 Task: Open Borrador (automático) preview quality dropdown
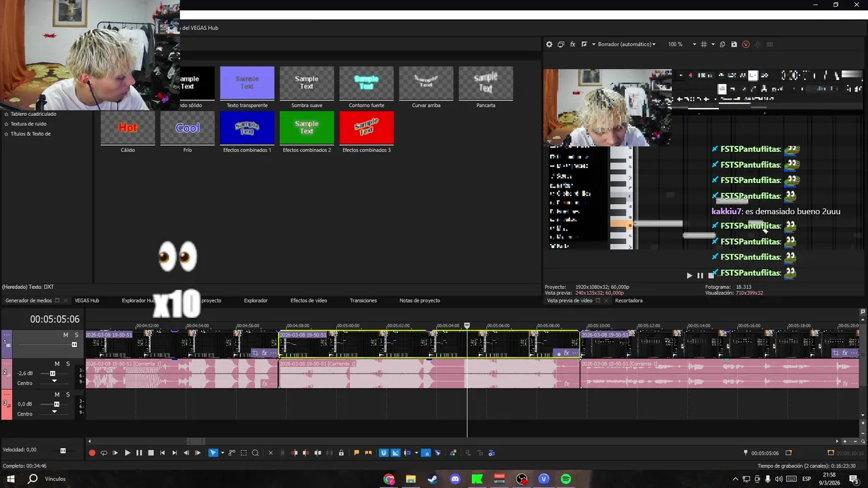click(627, 44)
